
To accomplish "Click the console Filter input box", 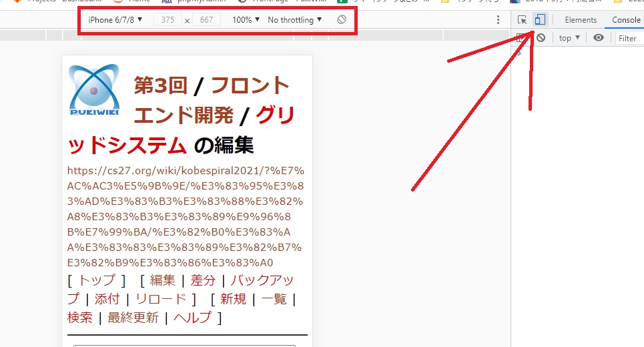I will pyautogui.click(x=629, y=38).
